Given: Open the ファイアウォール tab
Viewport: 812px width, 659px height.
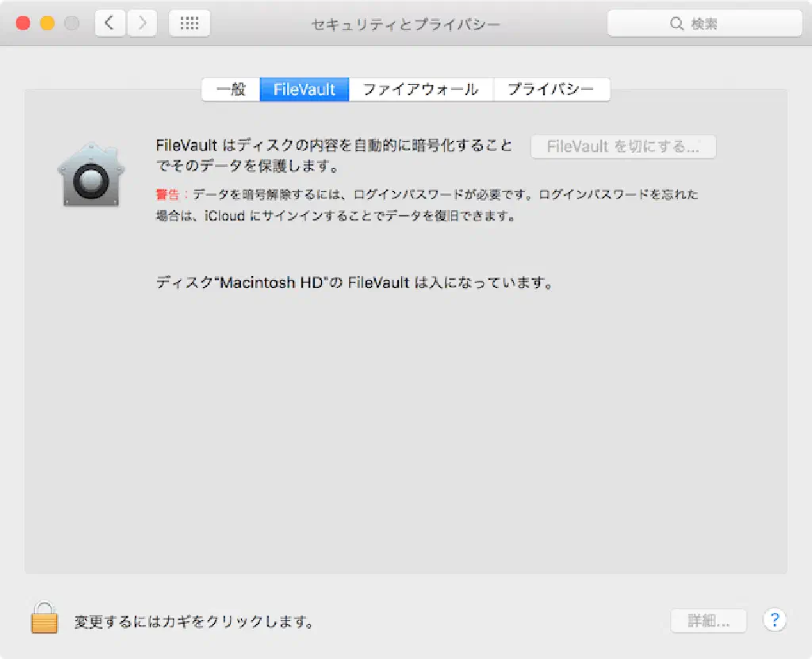Looking at the screenshot, I should coord(420,90).
